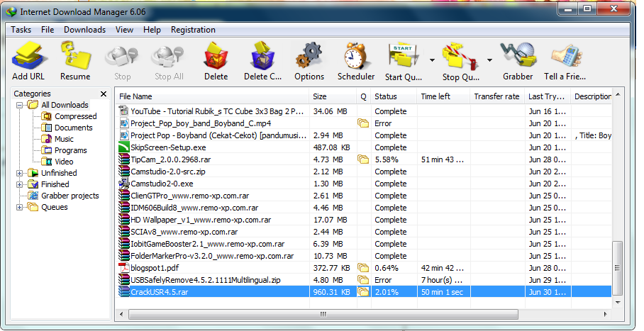Open Options with the gears icon
Screen dimensions: 644x331
click(309, 55)
